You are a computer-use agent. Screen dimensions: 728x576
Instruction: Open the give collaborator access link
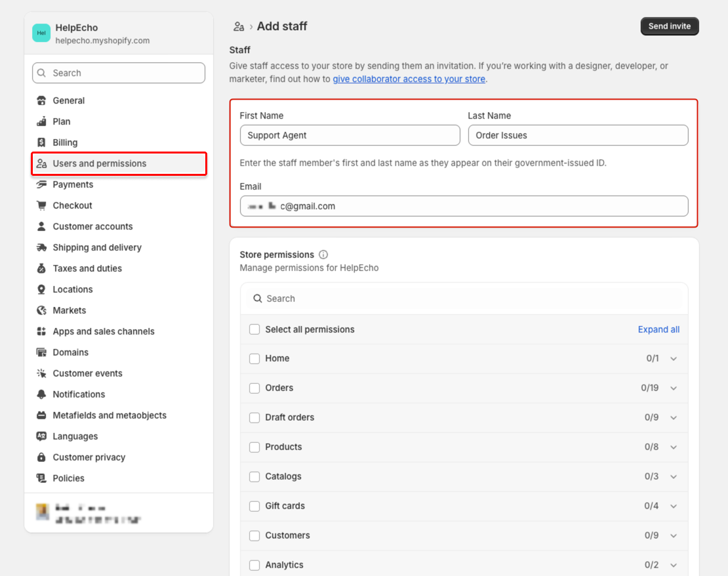point(409,79)
